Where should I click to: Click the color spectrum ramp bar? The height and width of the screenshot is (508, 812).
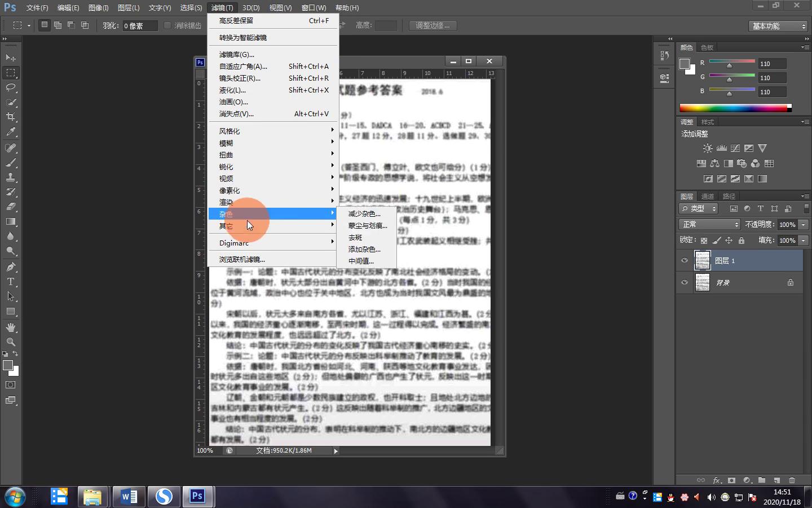pyautogui.click(x=733, y=108)
